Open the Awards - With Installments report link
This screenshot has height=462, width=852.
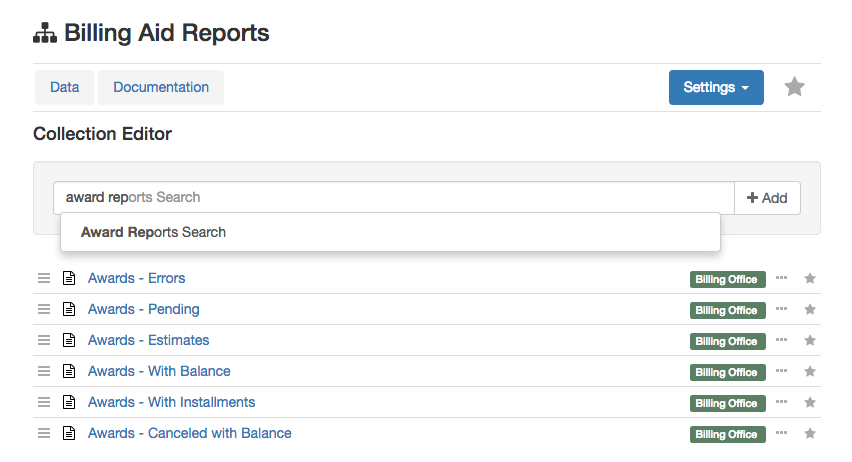click(x=172, y=402)
